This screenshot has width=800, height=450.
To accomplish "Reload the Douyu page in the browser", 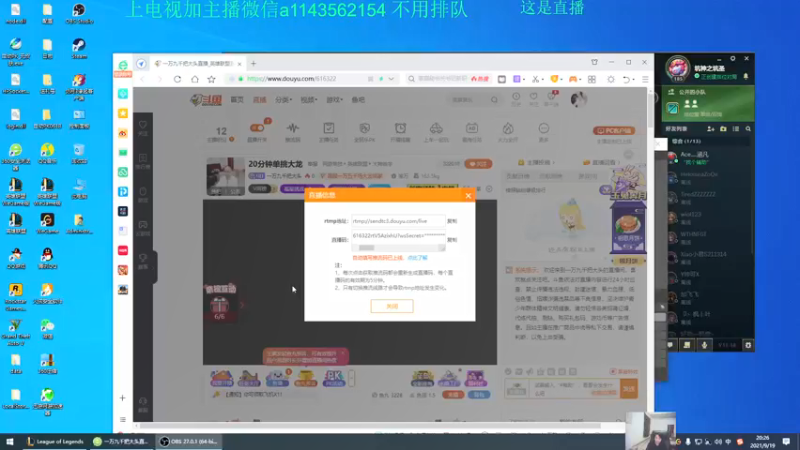I will pos(177,79).
